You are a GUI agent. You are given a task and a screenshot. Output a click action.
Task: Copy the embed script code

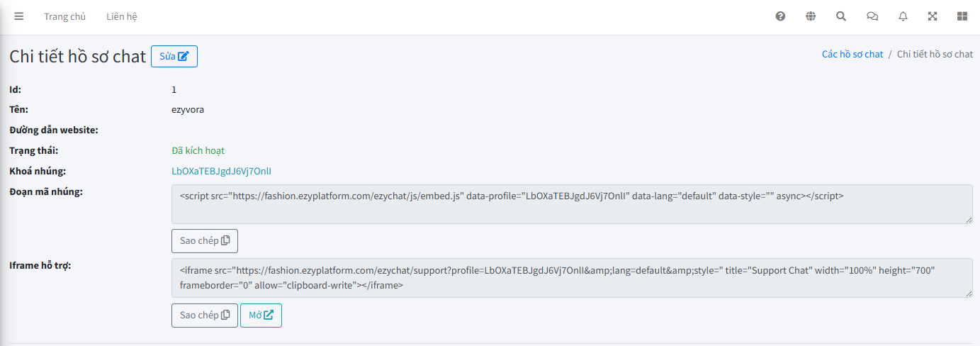[205, 241]
